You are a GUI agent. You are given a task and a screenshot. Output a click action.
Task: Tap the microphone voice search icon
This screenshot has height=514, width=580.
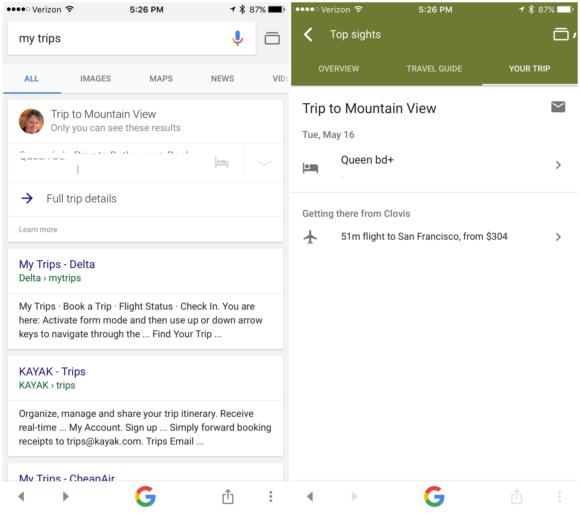(237, 38)
